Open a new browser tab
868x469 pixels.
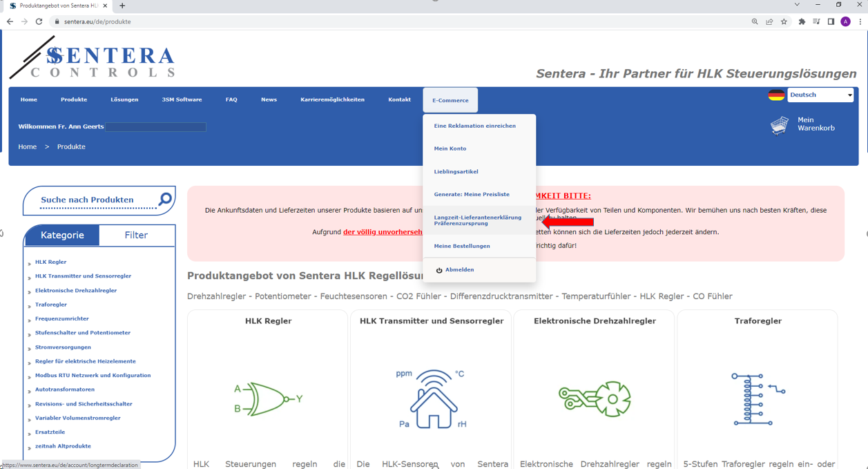(x=122, y=6)
